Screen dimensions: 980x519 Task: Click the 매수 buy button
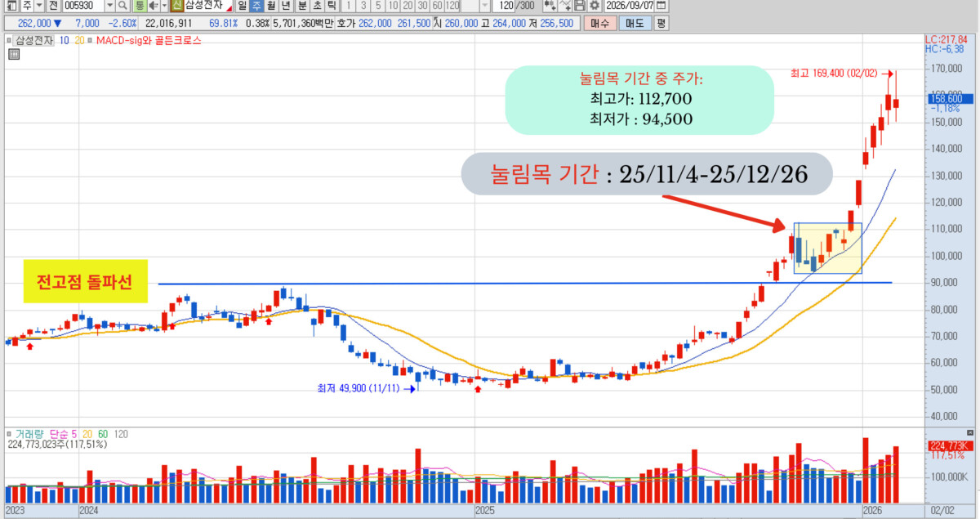599,23
